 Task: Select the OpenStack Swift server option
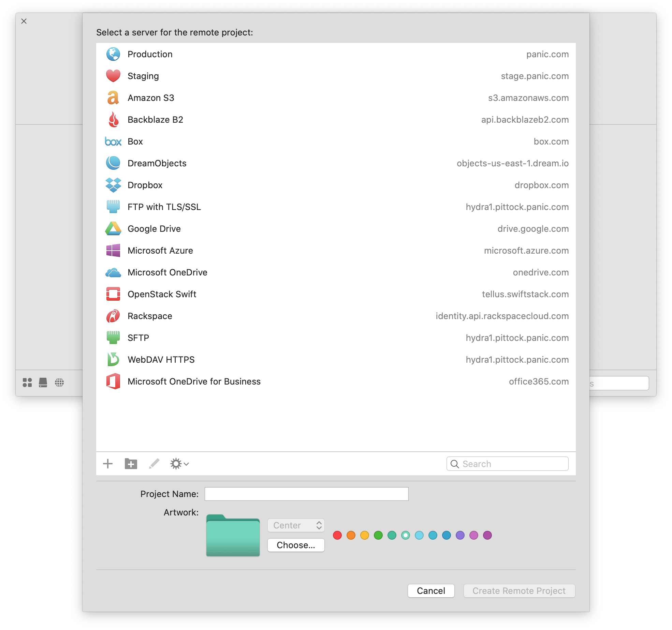click(337, 294)
